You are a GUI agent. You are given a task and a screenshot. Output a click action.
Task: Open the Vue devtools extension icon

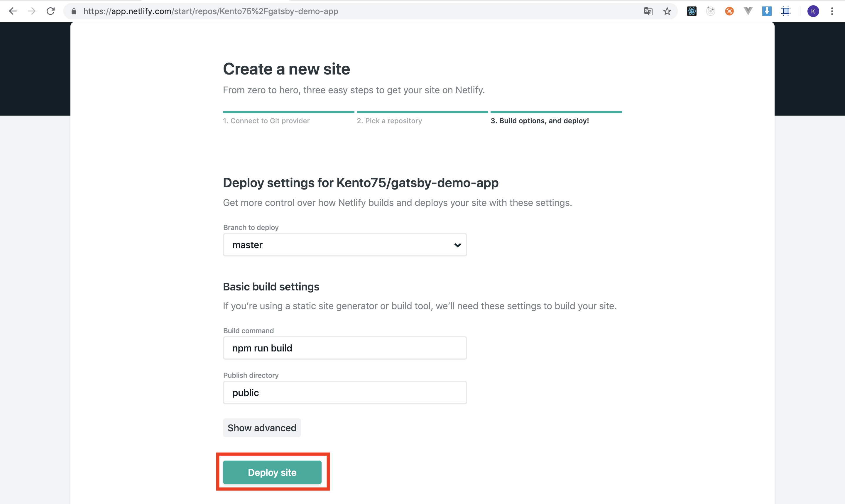click(x=748, y=11)
